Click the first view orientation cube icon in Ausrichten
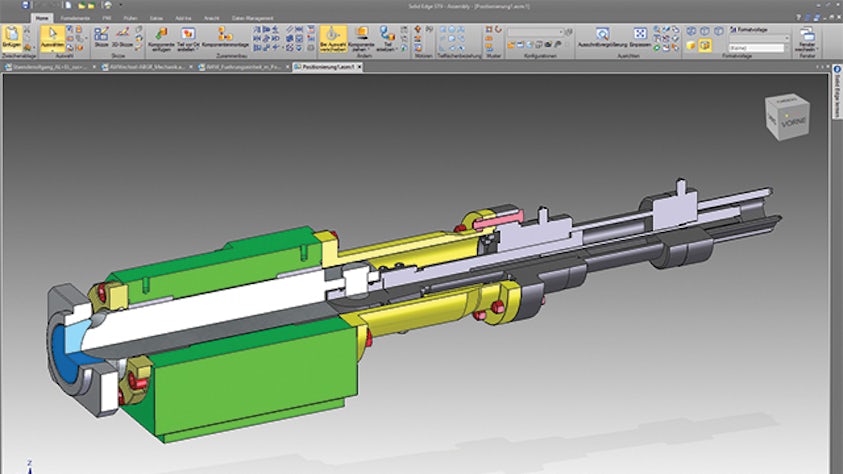The width and height of the screenshot is (843, 474). point(691,31)
